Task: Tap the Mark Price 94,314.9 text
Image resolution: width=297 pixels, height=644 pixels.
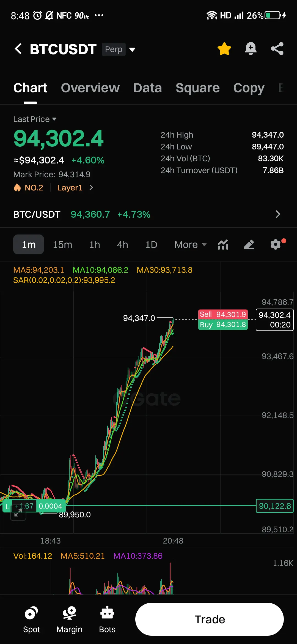Action: [52, 174]
